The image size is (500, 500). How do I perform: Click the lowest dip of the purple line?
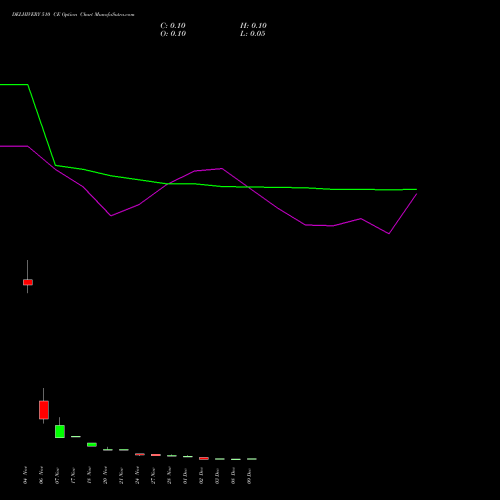click(x=389, y=234)
